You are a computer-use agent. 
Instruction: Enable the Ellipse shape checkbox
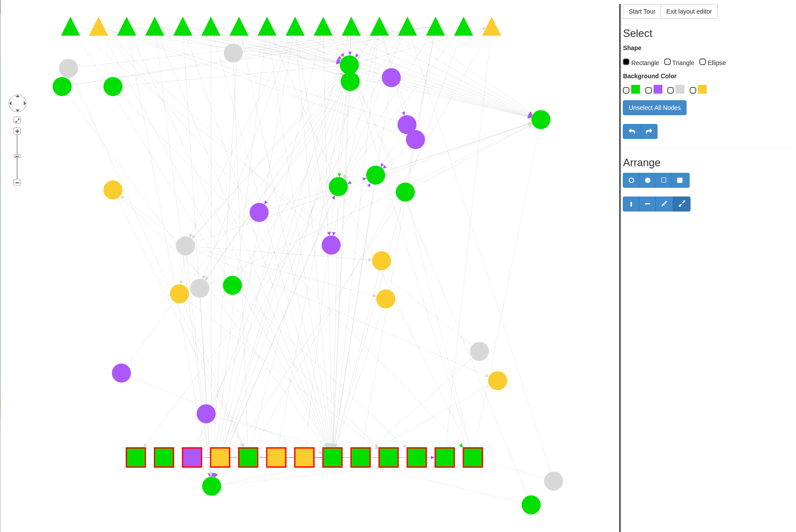702,62
